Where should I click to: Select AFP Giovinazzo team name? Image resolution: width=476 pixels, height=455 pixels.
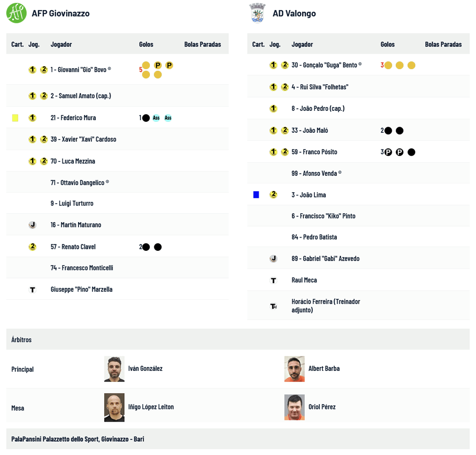pyautogui.click(x=60, y=13)
